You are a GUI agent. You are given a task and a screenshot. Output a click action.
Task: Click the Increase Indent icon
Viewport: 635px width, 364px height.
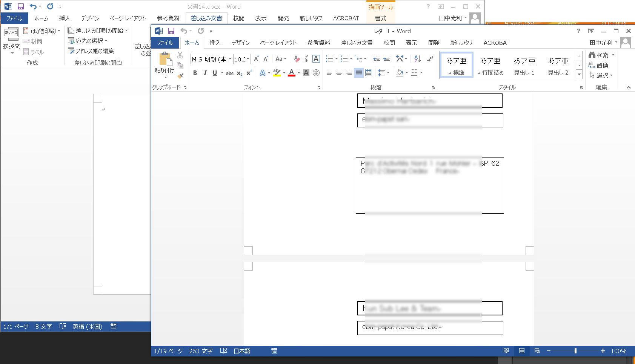pyautogui.click(x=386, y=59)
